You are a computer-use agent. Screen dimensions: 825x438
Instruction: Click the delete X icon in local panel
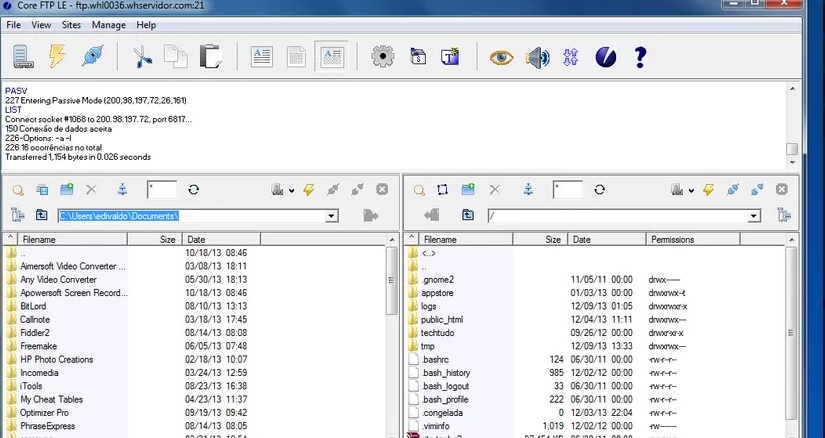click(x=91, y=190)
